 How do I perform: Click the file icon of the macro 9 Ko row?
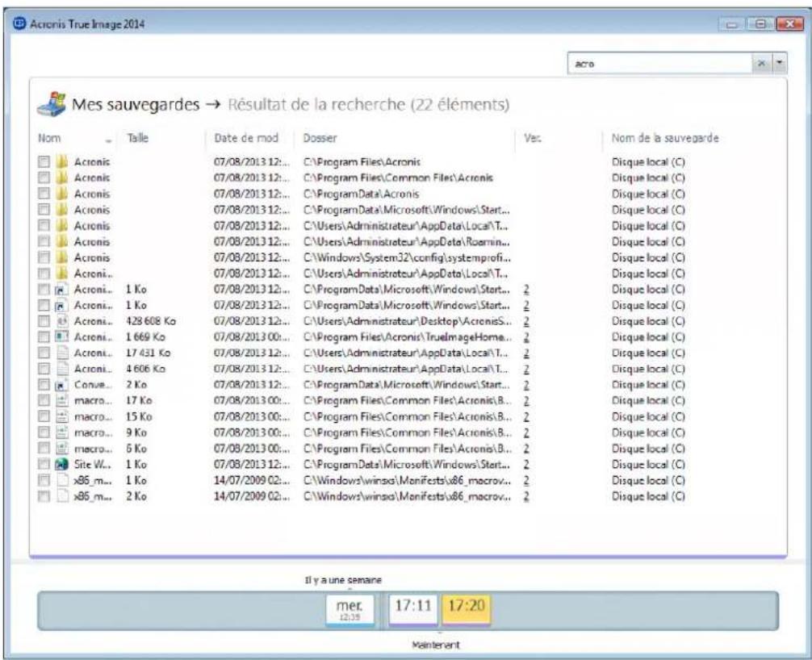pos(61,432)
